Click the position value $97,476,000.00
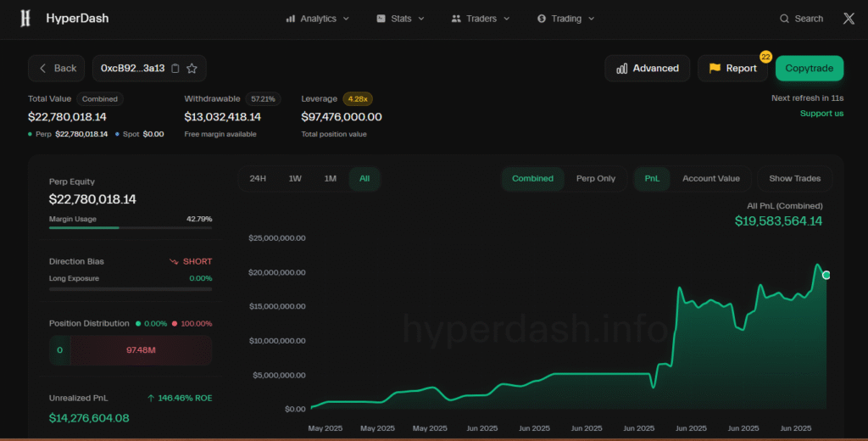This screenshot has height=441, width=868. pos(342,117)
